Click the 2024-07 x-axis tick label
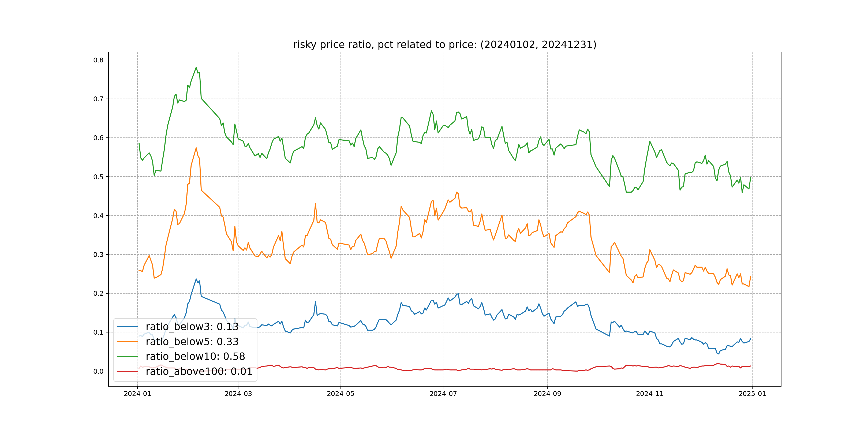The image size is (868, 434). point(443,394)
